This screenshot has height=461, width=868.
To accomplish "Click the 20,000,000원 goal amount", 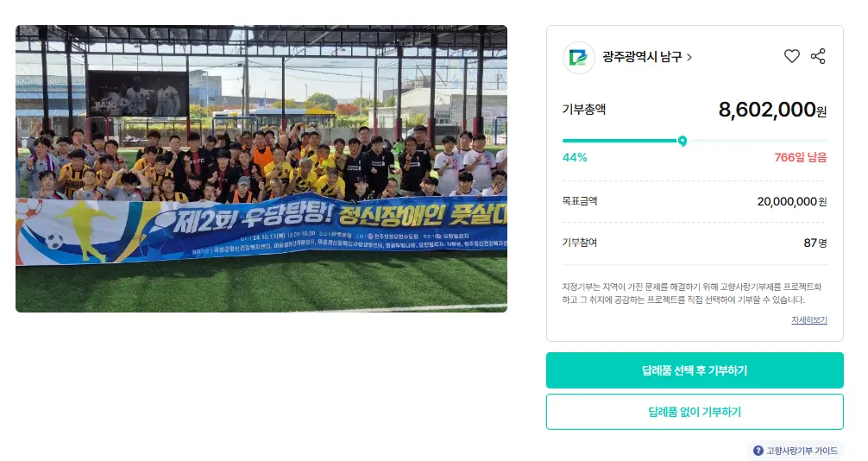I will [x=791, y=201].
